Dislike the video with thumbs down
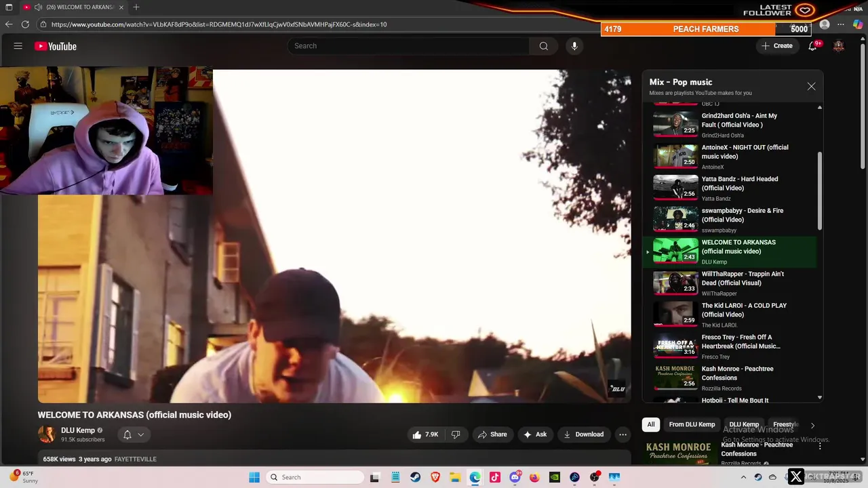Screen dimensions: 868x488 coord(456,434)
